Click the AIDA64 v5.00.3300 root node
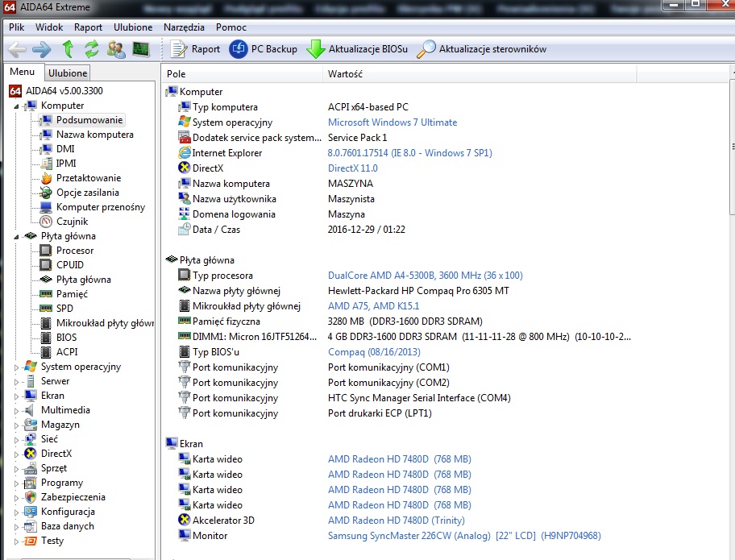 (x=64, y=91)
